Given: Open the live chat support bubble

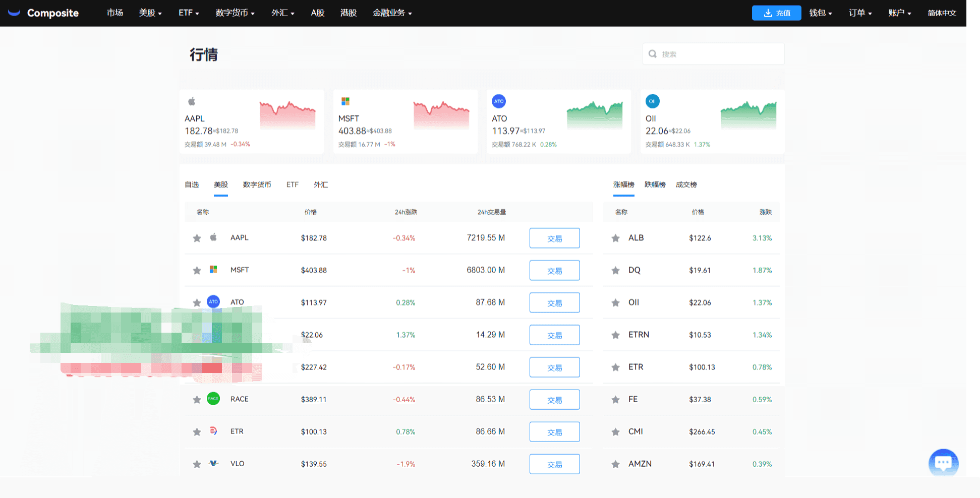Looking at the screenshot, I should click(x=943, y=462).
